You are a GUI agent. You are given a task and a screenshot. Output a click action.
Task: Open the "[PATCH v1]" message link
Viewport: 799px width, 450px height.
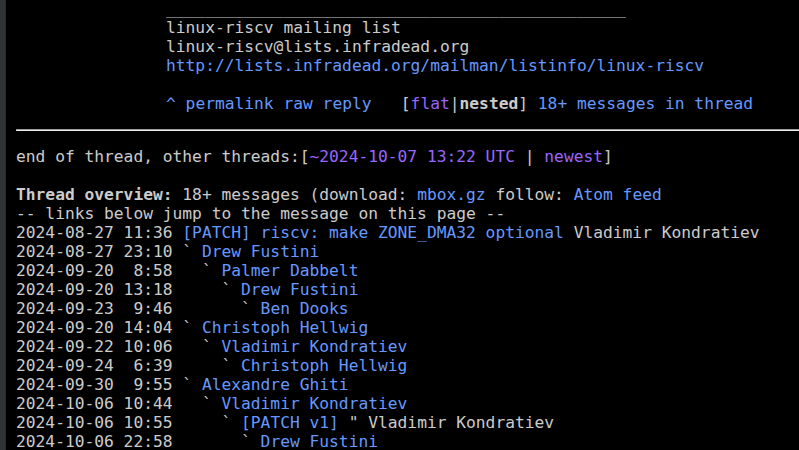289,423
